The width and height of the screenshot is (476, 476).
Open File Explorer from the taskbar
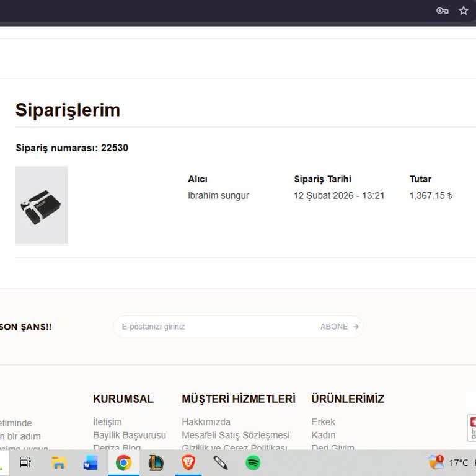[59, 462]
